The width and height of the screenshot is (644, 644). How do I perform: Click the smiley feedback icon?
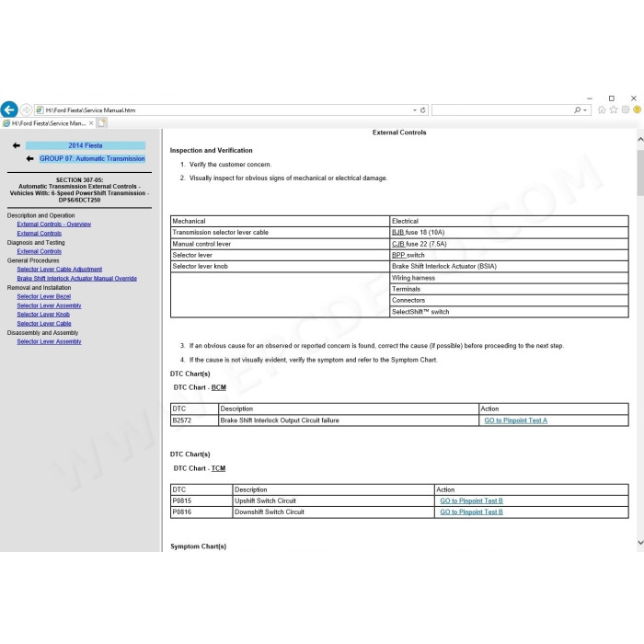637,109
